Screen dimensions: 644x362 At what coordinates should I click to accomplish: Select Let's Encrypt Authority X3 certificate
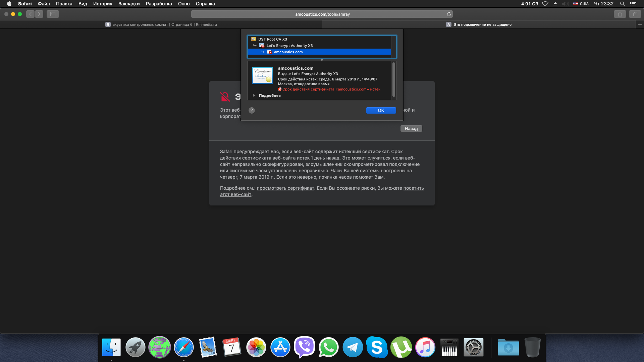pyautogui.click(x=289, y=46)
